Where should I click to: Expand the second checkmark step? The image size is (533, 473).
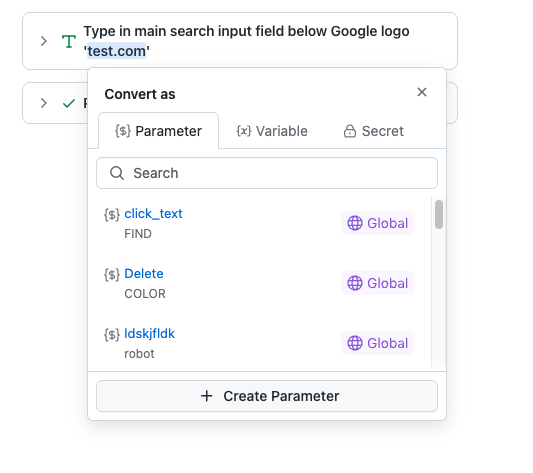[44, 103]
